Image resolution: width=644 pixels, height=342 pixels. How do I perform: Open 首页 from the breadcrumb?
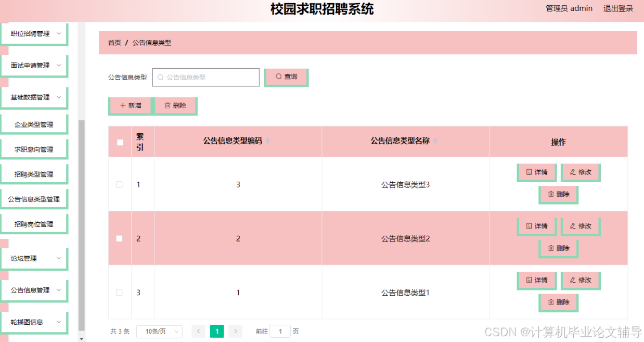114,43
